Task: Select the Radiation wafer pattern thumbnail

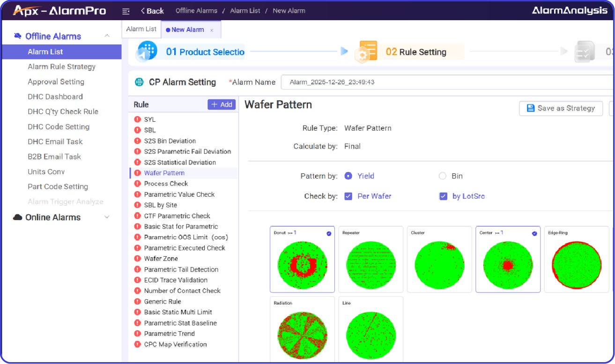Action: pos(302,333)
